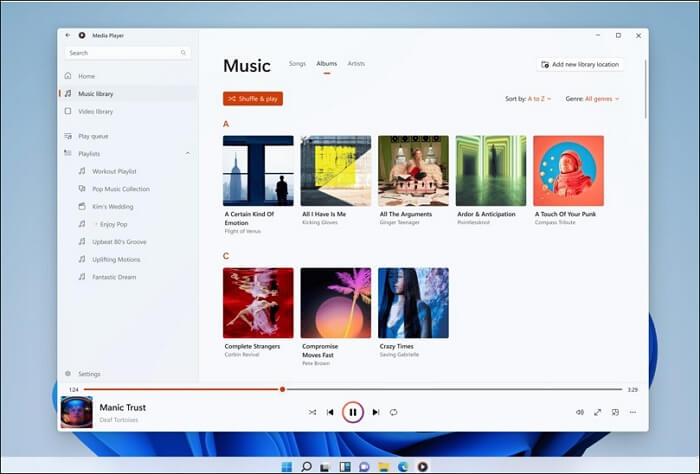Open Home from the sidebar
The image size is (700, 474).
coord(128,76)
